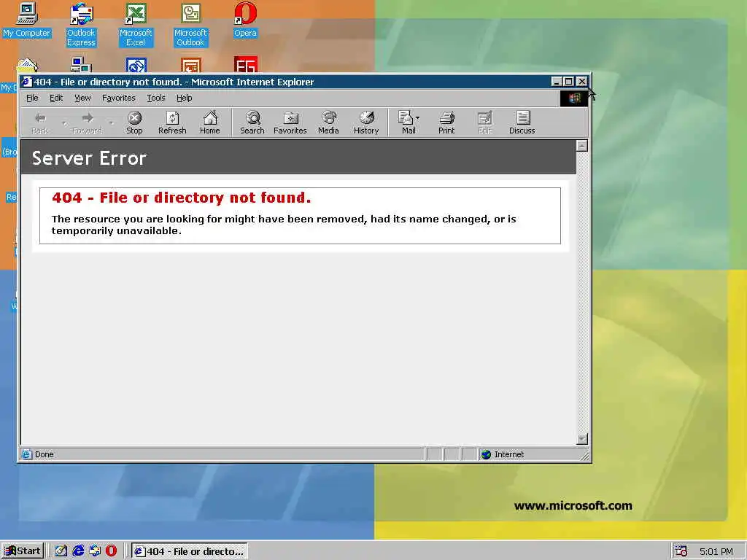Show the History pane
The width and height of the screenshot is (747, 560).
[366, 122]
